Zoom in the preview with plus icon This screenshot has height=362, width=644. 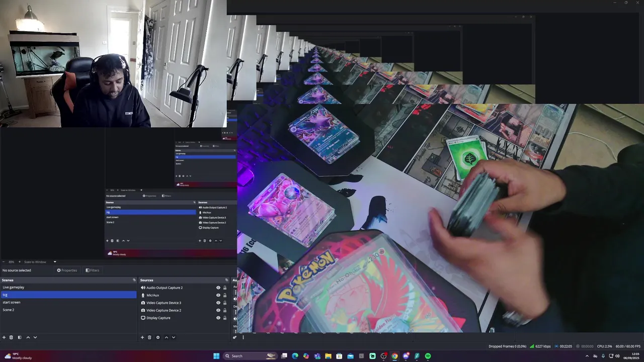19,262
